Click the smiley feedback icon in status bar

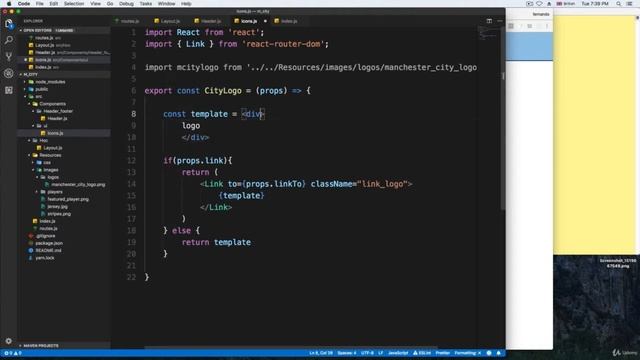[x=489, y=353]
